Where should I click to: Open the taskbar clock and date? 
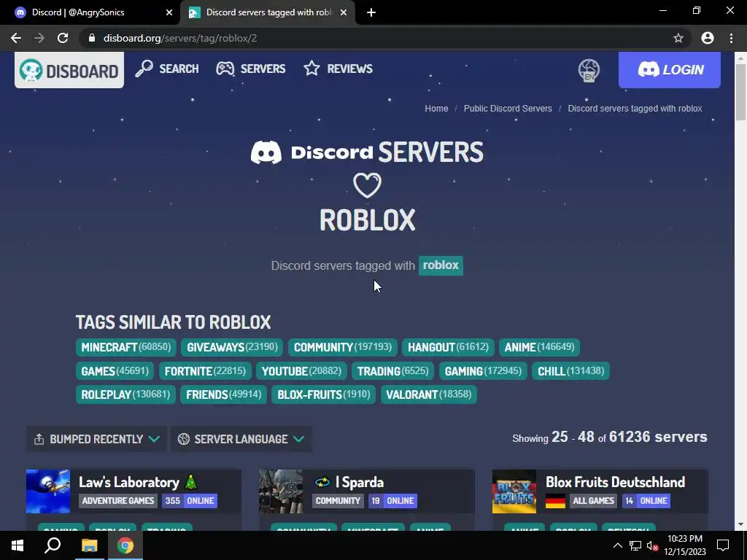(685, 545)
